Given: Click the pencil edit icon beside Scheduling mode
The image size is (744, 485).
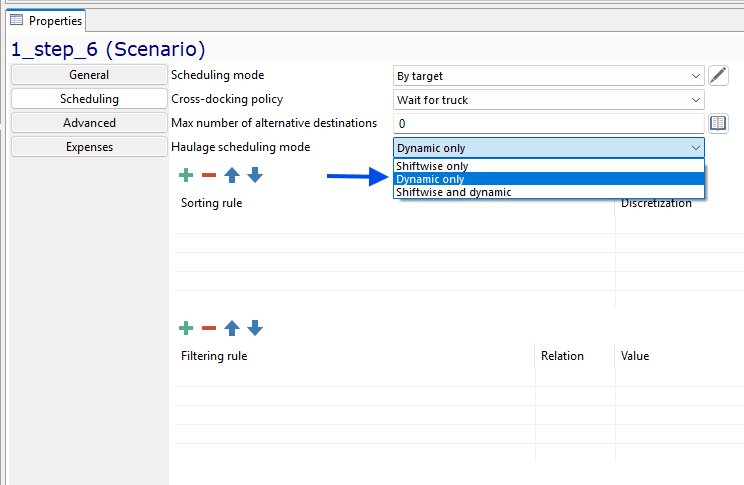Looking at the screenshot, I should (718, 76).
